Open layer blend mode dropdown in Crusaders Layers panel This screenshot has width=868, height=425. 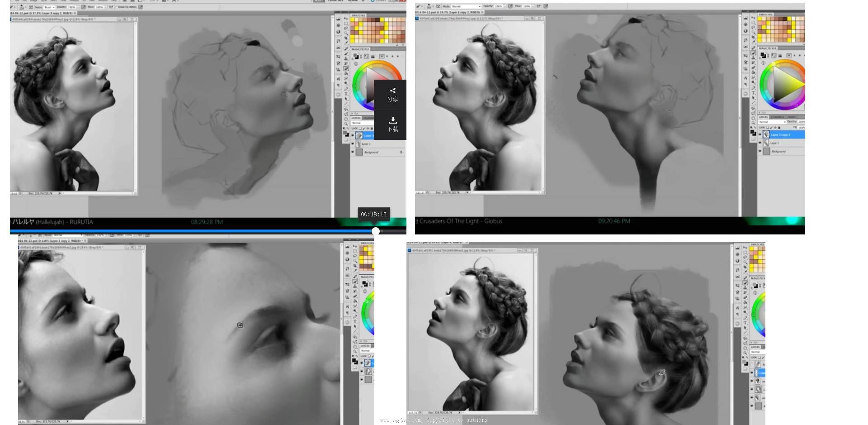pyautogui.click(x=772, y=122)
